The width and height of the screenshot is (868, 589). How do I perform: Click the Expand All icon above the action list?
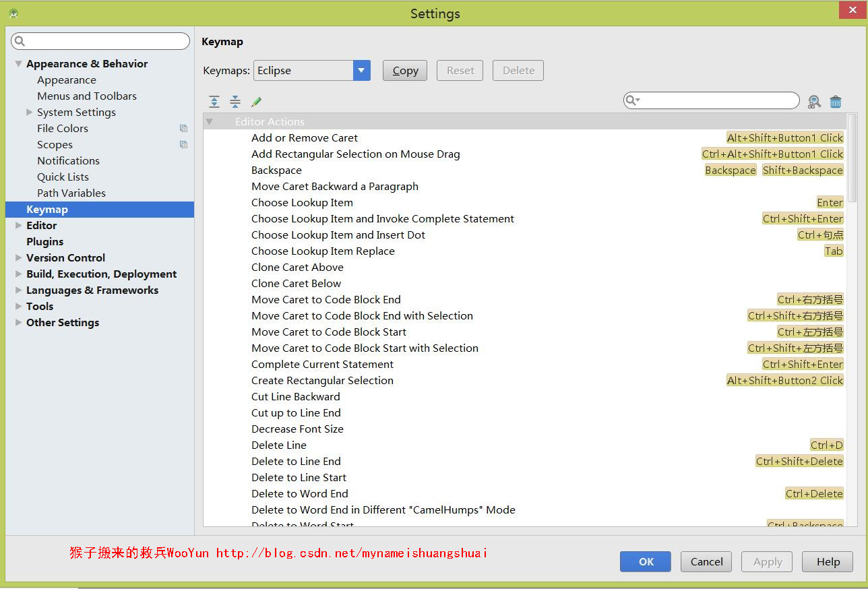[214, 102]
